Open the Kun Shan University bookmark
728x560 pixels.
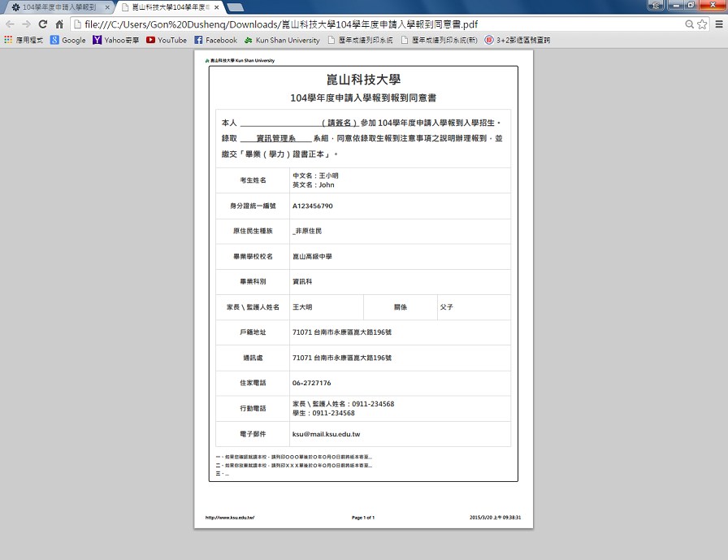[x=282, y=40]
